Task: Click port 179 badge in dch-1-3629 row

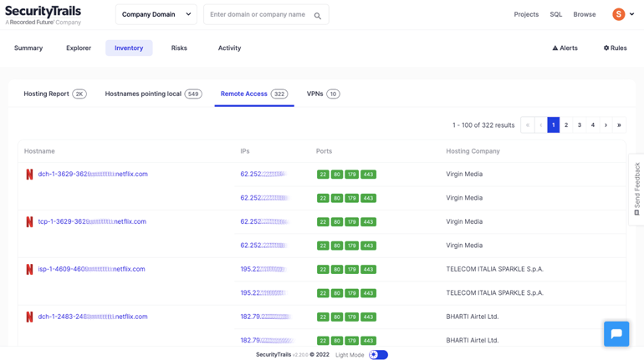Action: [x=351, y=175]
